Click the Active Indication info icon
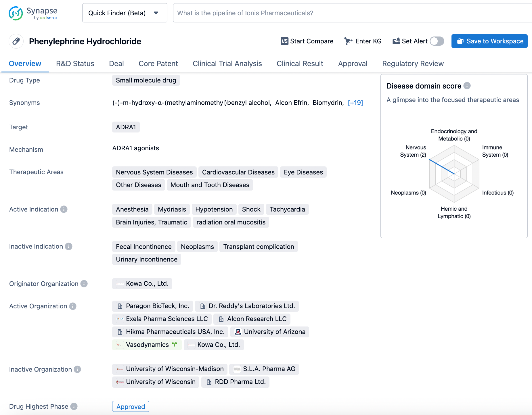 [x=64, y=209]
